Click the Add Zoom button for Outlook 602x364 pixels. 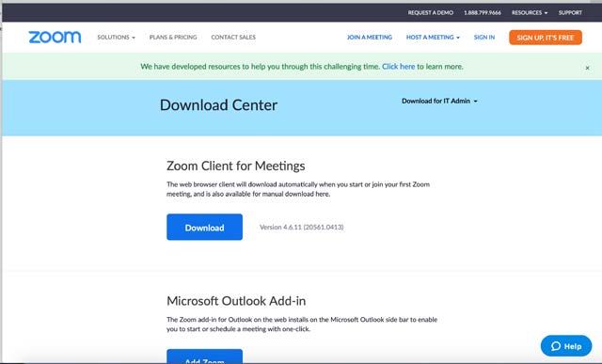coord(204,356)
